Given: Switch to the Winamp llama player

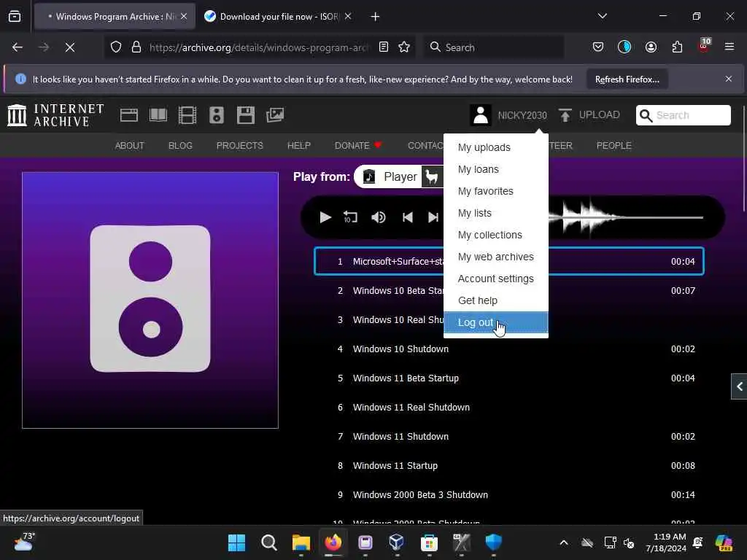Looking at the screenshot, I should (x=432, y=177).
